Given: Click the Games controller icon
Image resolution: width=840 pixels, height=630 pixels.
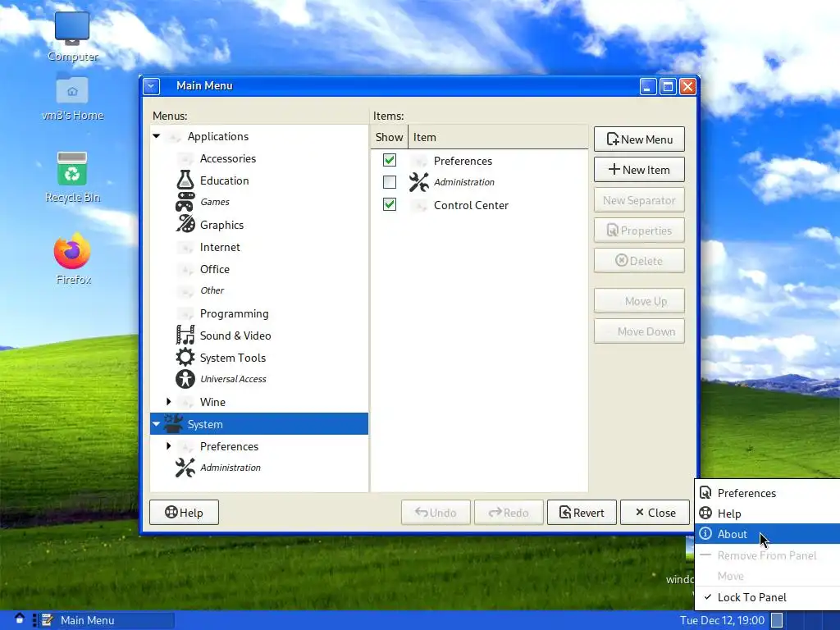Looking at the screenshot, I should tap(185, 202).
